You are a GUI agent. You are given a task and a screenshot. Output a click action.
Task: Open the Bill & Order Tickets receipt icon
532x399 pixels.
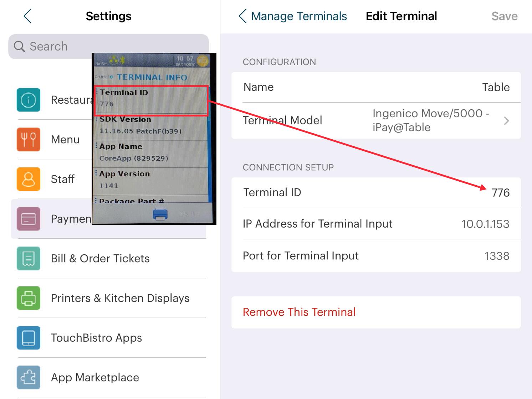click(x=28, y=259)
